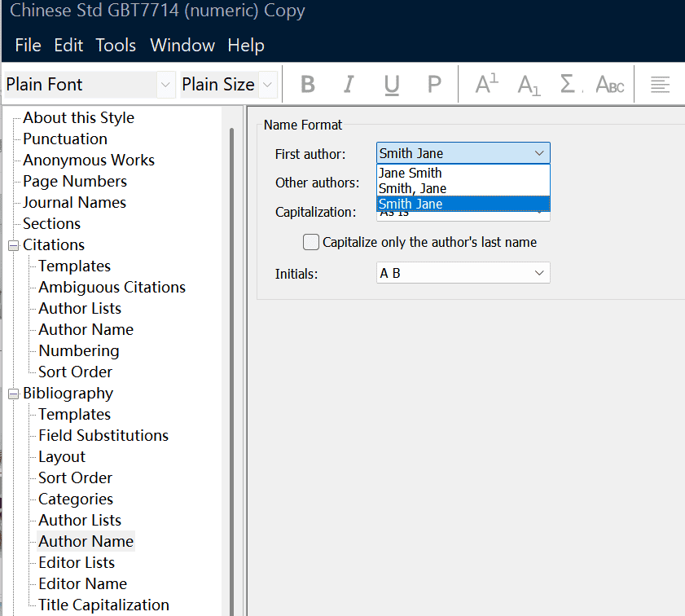Viewport: 685px width, 616px height.
Task: Apply Italic formatting icon
Action: (349, 84)
